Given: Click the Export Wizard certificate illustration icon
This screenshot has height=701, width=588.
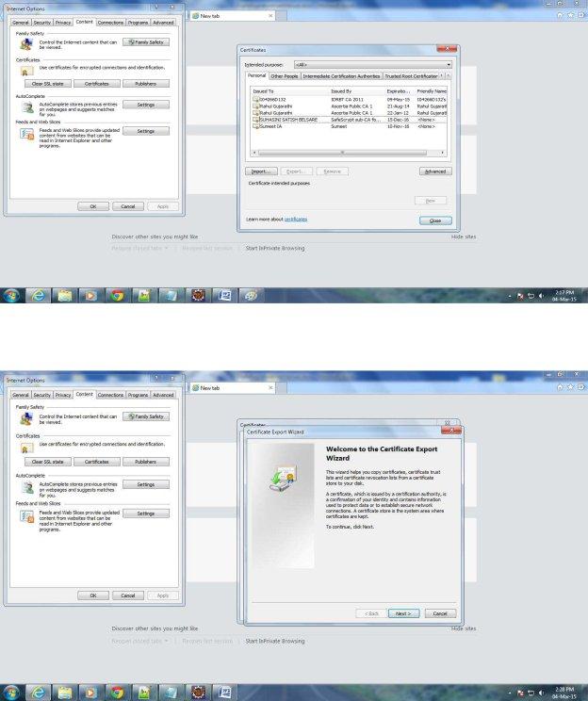Looking at the screenshot, I should point(284,479).
